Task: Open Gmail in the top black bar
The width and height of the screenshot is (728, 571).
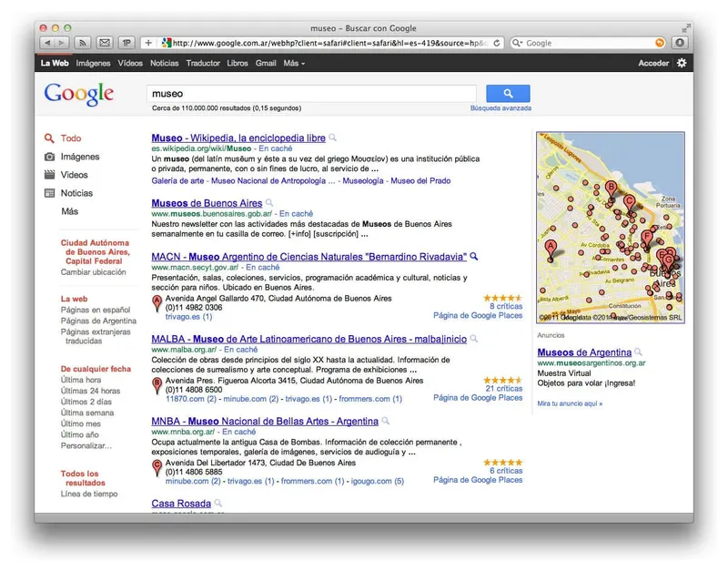Action: point(266,63)
